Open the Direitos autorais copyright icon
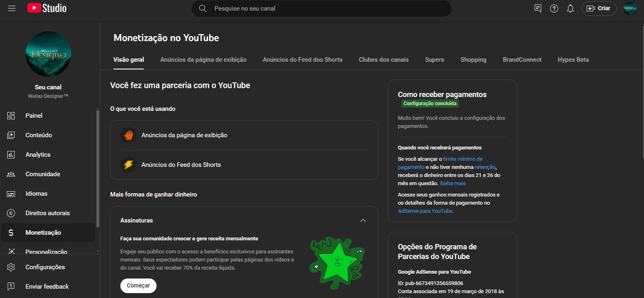The image size is (644, 298). pos(11,213)
